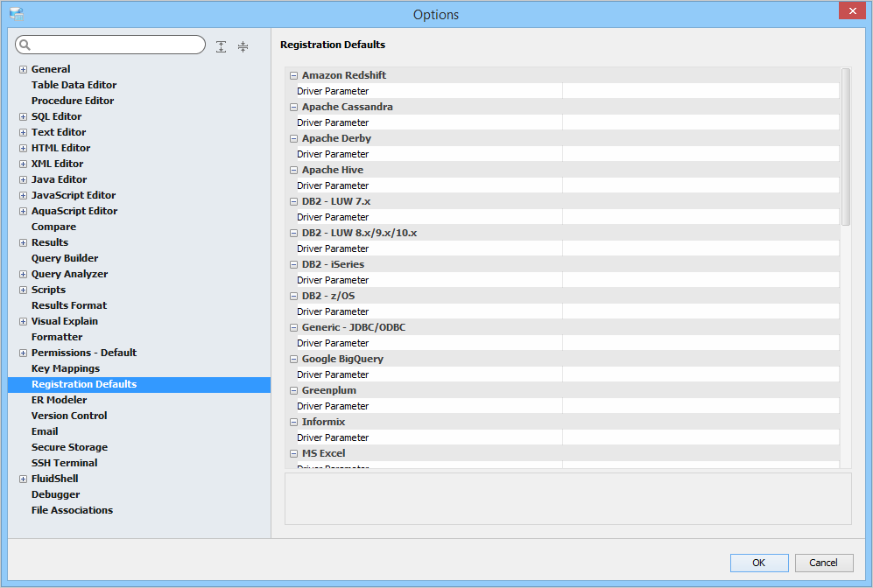This screenshot has width=873, height=588.
Task: Collapse the Google BigQuery group
Action: click(293, 360)
